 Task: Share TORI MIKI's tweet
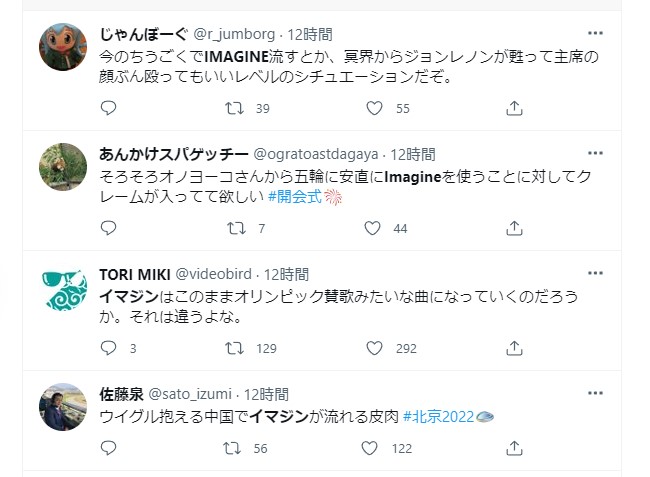(514, 348)
